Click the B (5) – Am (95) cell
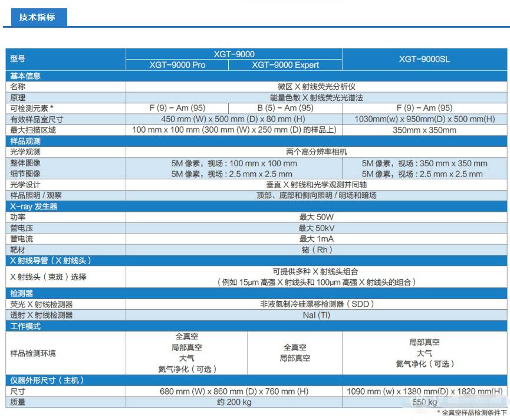 [285, 108]
